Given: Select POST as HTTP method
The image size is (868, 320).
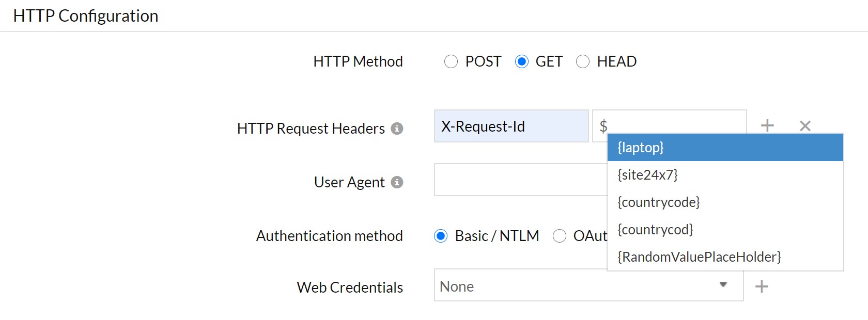Looking at the screenshot, I should (451, 62).
